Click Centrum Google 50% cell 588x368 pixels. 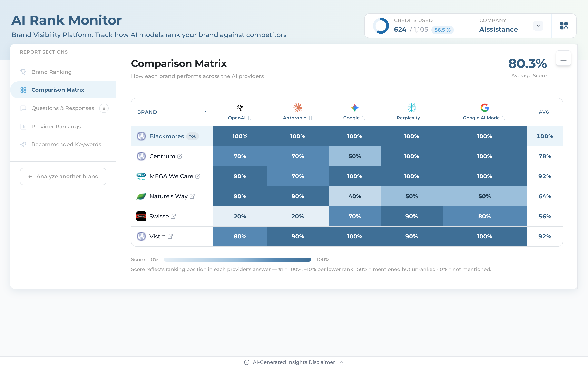point(354,156)
